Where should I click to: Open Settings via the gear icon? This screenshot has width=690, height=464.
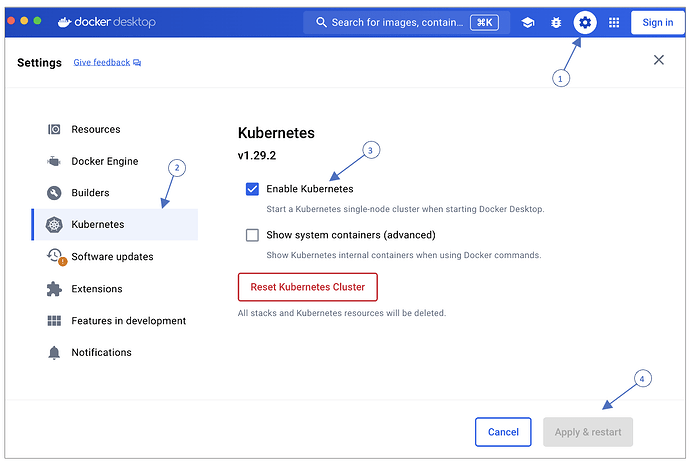coord(585,22)
